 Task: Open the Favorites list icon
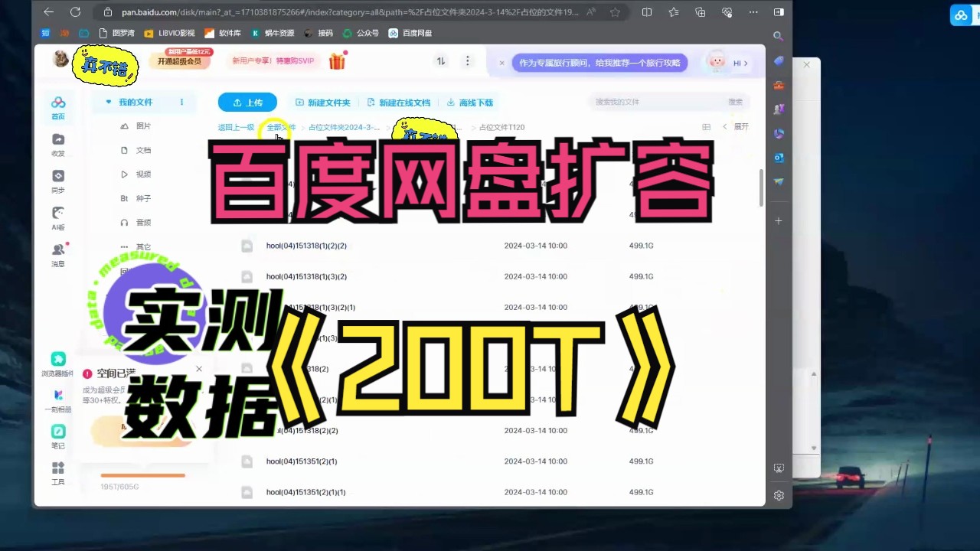(674, 12)
